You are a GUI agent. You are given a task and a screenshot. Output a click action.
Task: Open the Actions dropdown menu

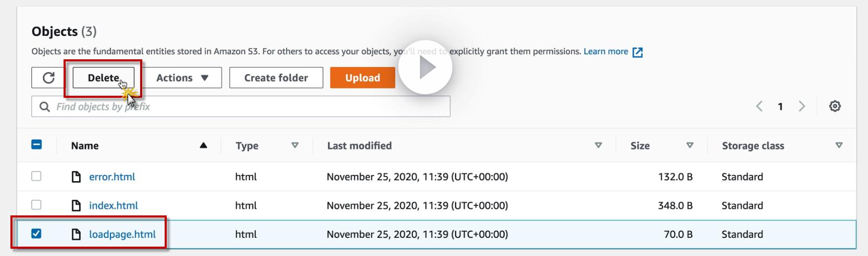(182, 78)
